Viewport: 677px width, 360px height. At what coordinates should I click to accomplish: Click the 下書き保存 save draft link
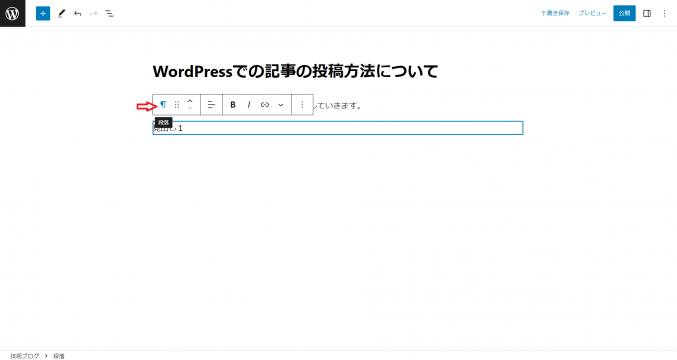[555, 13]
